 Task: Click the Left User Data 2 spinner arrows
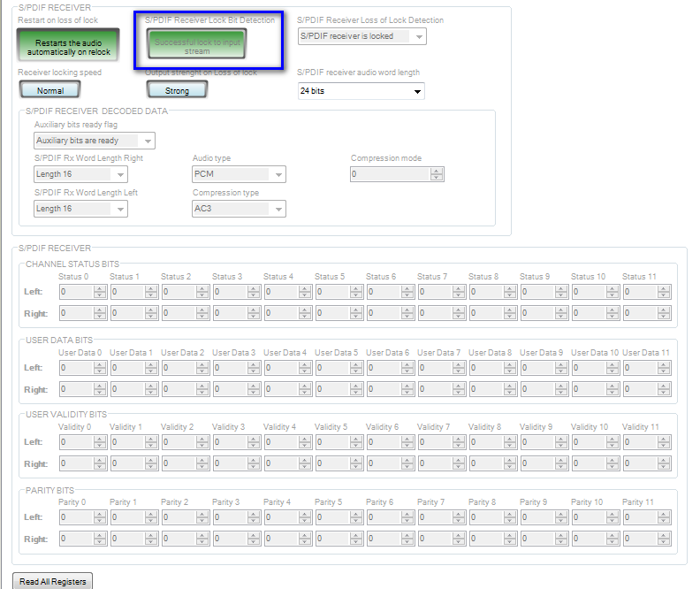[202, 368]
